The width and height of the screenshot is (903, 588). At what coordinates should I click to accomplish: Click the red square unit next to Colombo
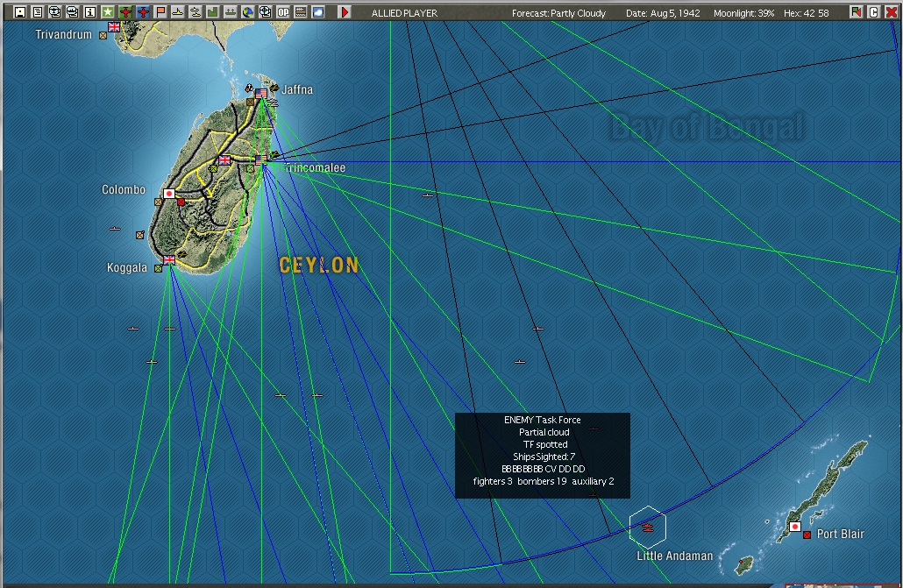(181, 202)
